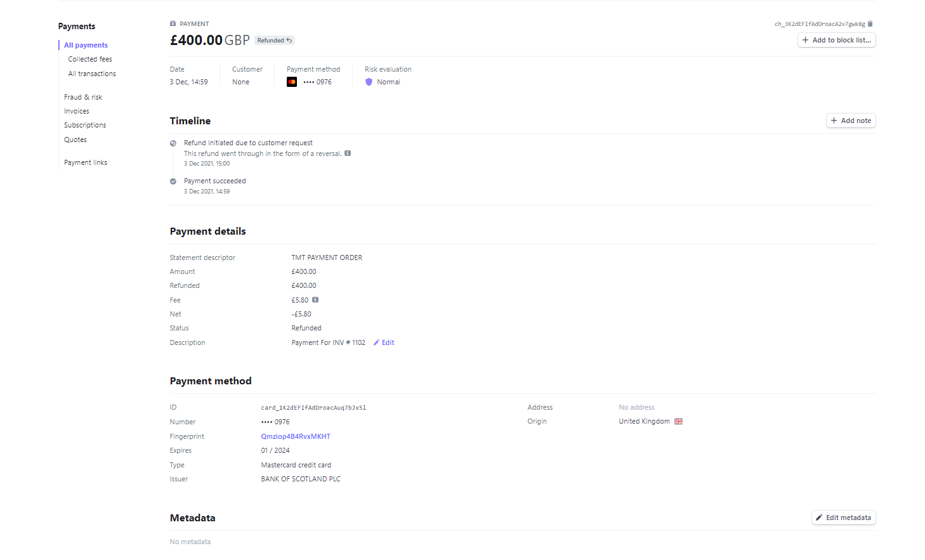Image resolution: width=925 pixels, height=560 pixels.
Task: Navigate to Fraud & risk
Action: (83, 97)
